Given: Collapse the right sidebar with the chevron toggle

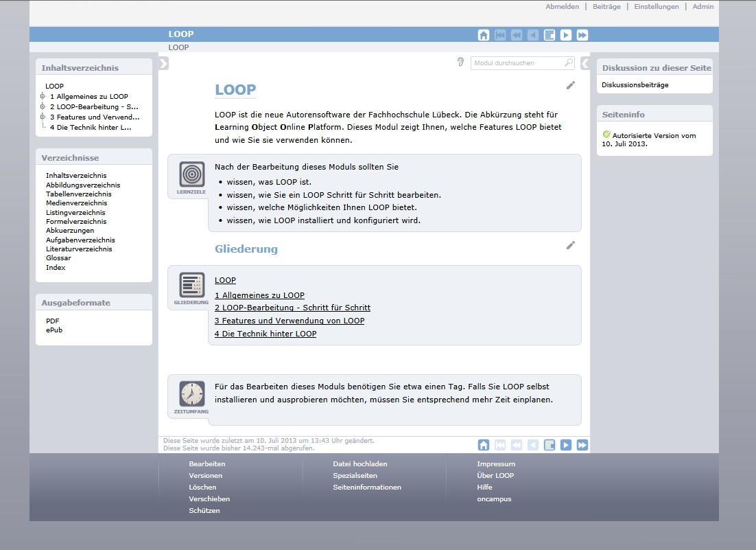Looking at the screenshot, I should coord(585,64).
